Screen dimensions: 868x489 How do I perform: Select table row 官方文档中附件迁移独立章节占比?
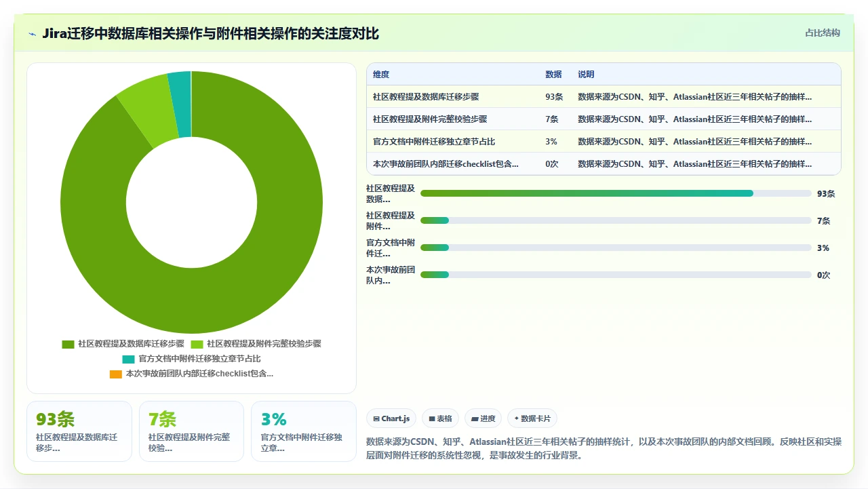point(604,142)
